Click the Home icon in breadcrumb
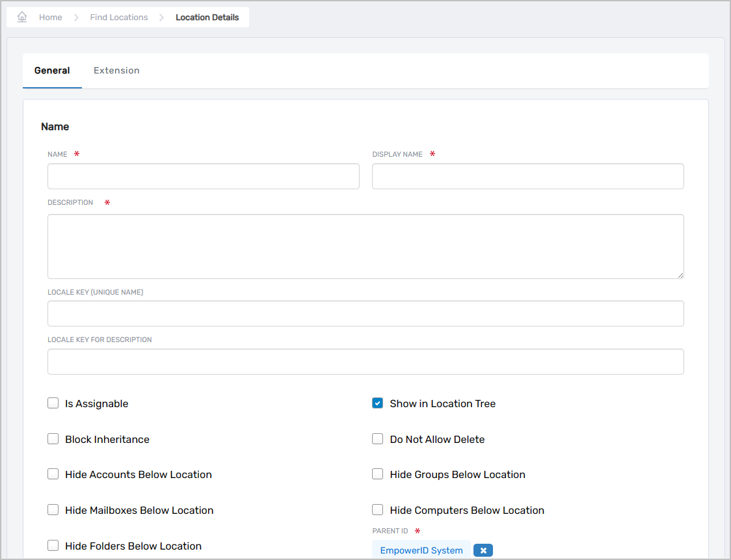 [x=22, y=17]
